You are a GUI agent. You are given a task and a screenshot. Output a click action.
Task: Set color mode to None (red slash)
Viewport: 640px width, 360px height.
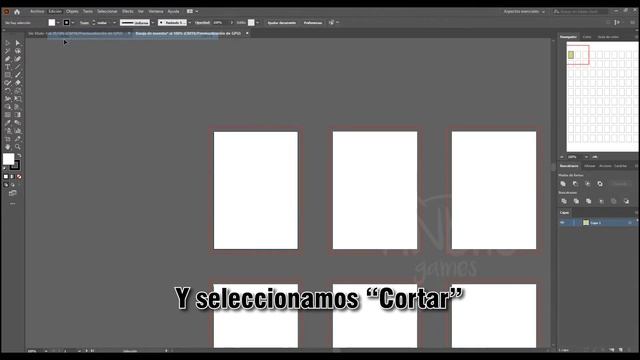tap(19, 177)
